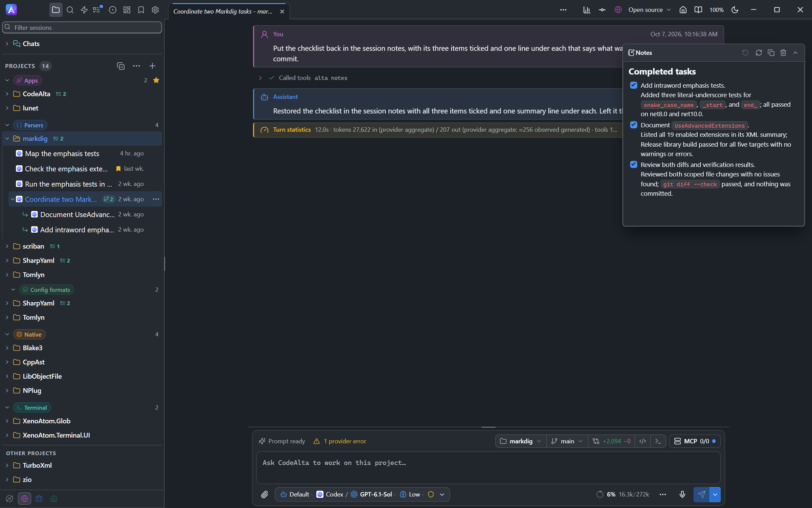
Task: Close the Coordinate two Markdig tasks tab
Action: click(282, 12)
